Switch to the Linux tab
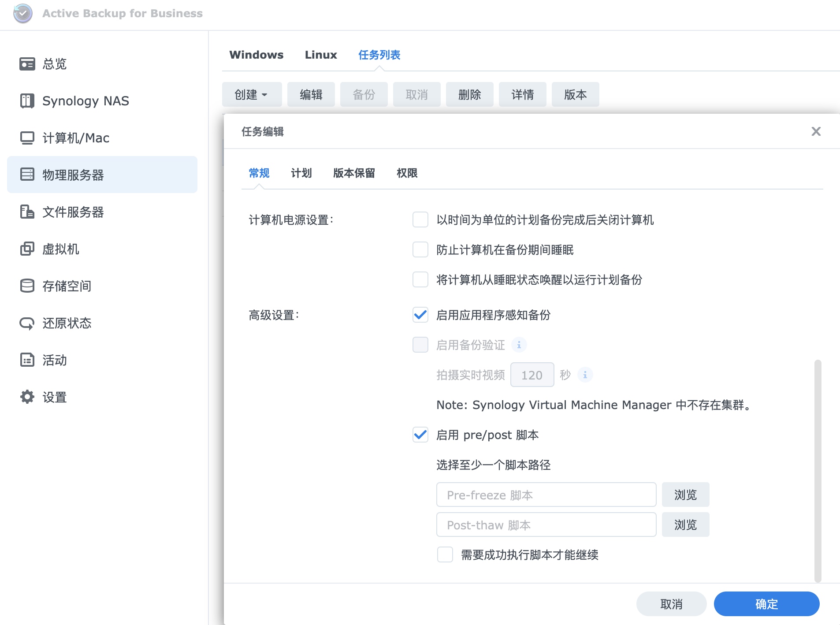 [x=321, y=55]
